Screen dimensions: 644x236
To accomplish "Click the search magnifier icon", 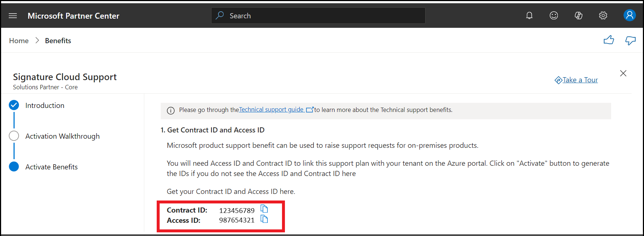I will [x=220, y=15].
